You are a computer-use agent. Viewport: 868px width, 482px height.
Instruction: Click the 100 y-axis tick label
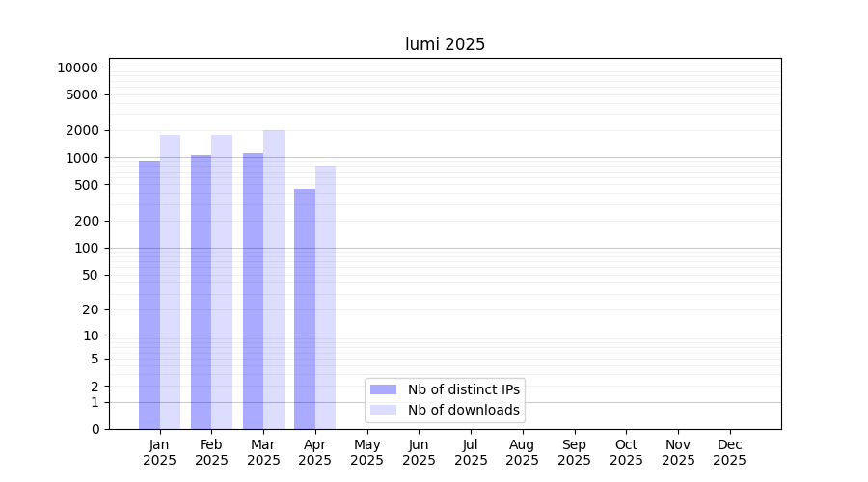(x=87, y=248)
